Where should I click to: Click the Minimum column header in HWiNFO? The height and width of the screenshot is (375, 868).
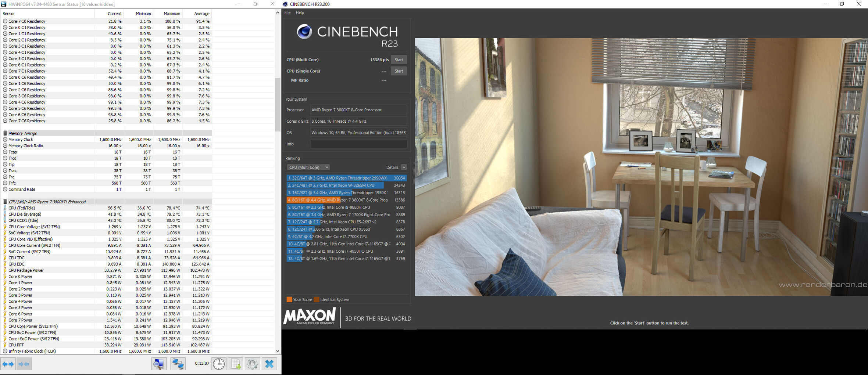pos(139,14)
